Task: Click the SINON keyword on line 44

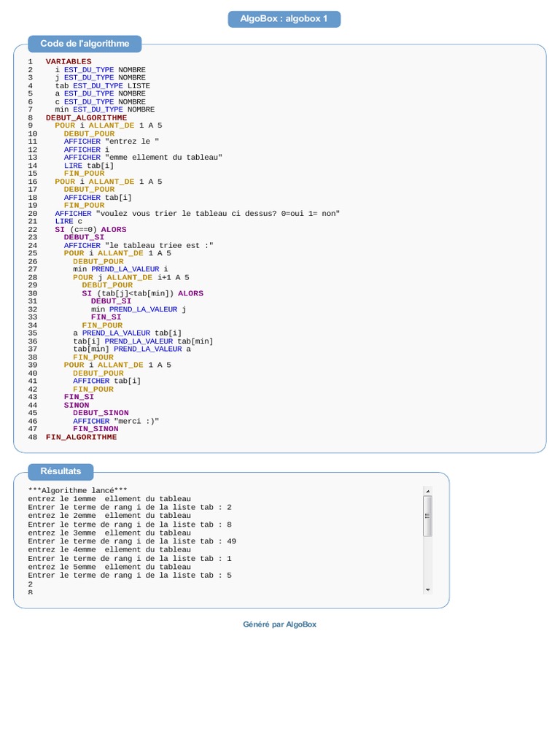Action: pyautogui.click(x=76, y=406)
